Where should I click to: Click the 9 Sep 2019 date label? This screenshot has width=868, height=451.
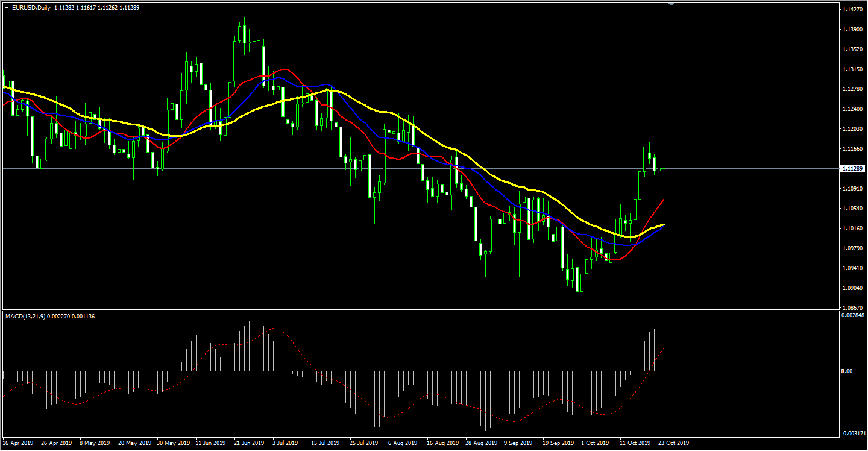point(518,443)
